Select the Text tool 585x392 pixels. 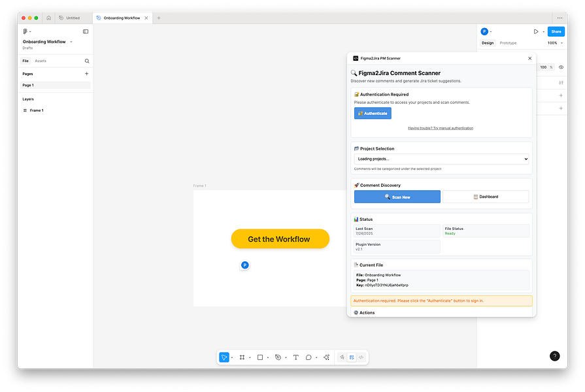296,357
